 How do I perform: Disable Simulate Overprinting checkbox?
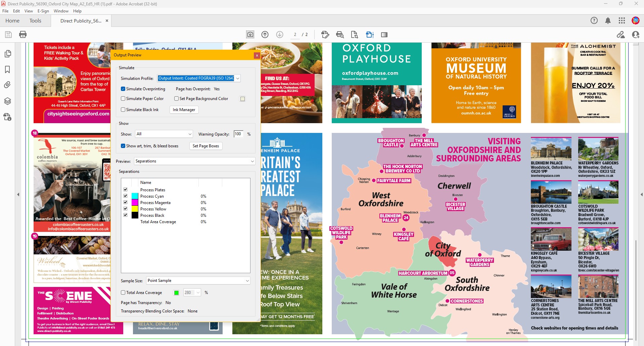(123, 89)
